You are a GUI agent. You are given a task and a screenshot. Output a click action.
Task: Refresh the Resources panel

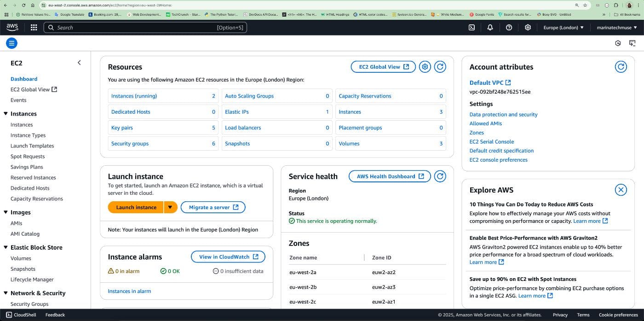(440, 66)
